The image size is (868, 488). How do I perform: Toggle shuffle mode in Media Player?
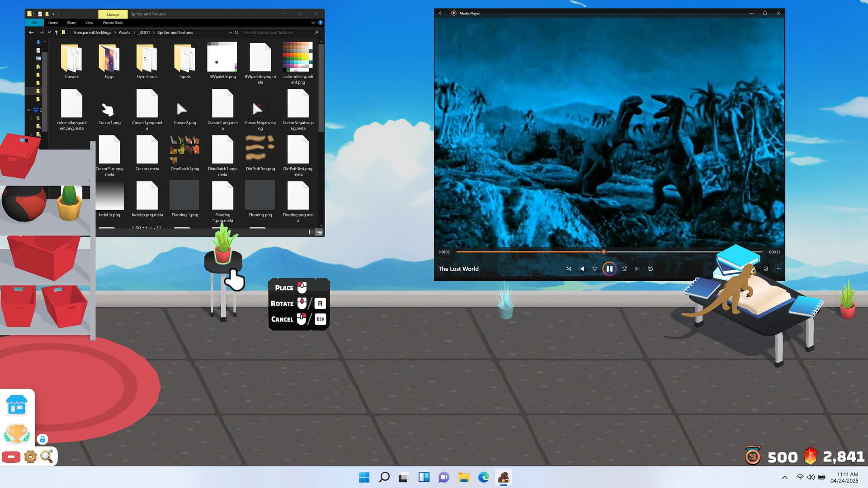(568, 268)
